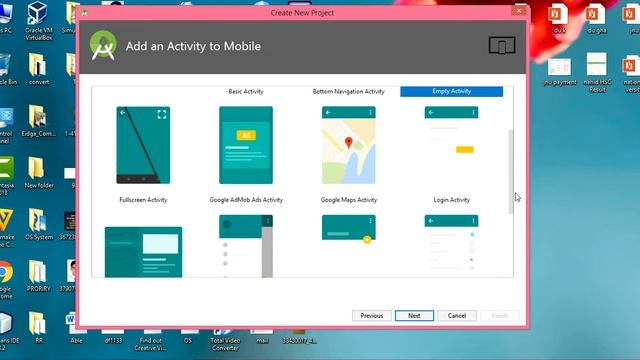Select the New folder desktop icon

(39, 173)
